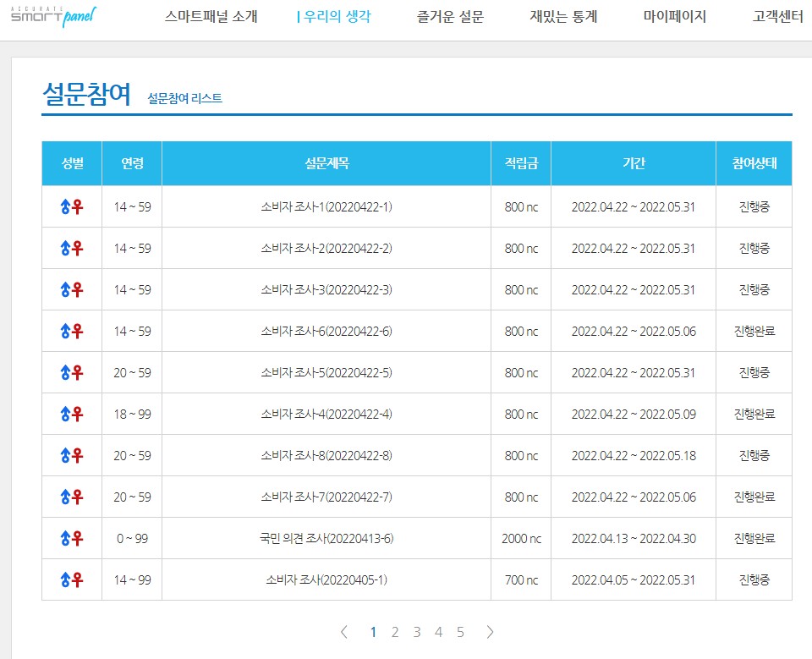Open the 스마트패널 소개 menu

211,17
